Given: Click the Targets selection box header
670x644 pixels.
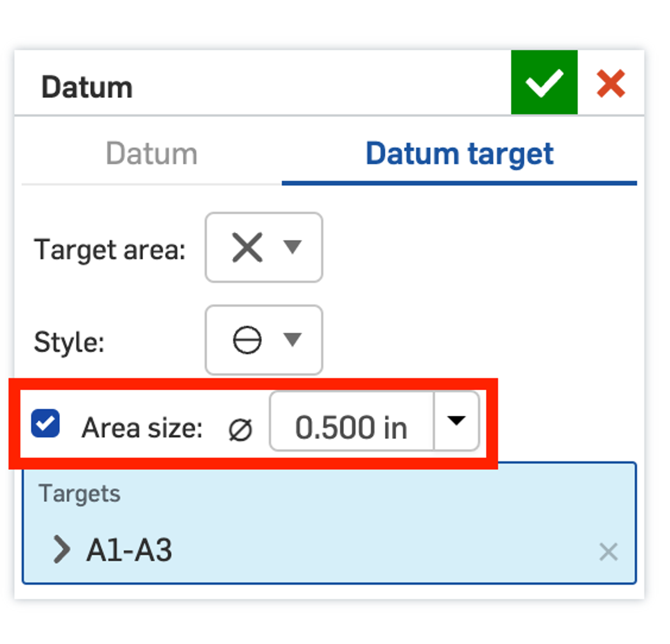Looking at the screenshot, I should tap(80, 493).
